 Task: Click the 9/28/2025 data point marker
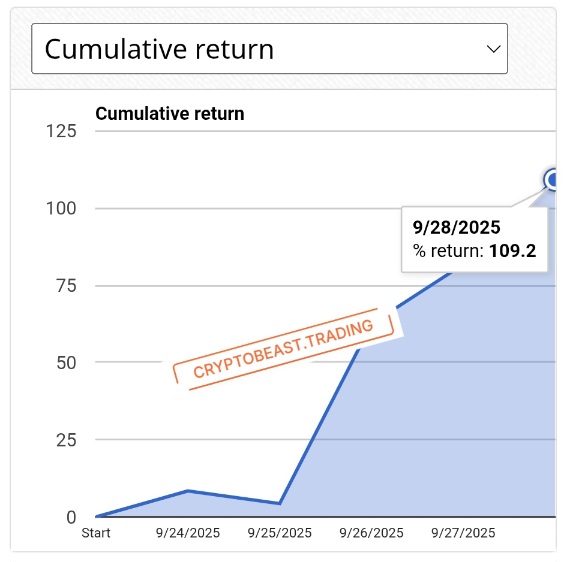(x=551, y=179)
